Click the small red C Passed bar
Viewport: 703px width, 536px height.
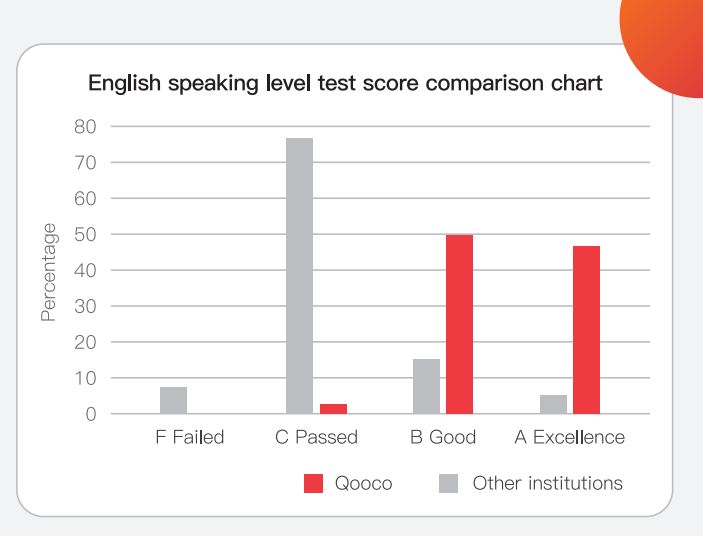tap(333, 409)
